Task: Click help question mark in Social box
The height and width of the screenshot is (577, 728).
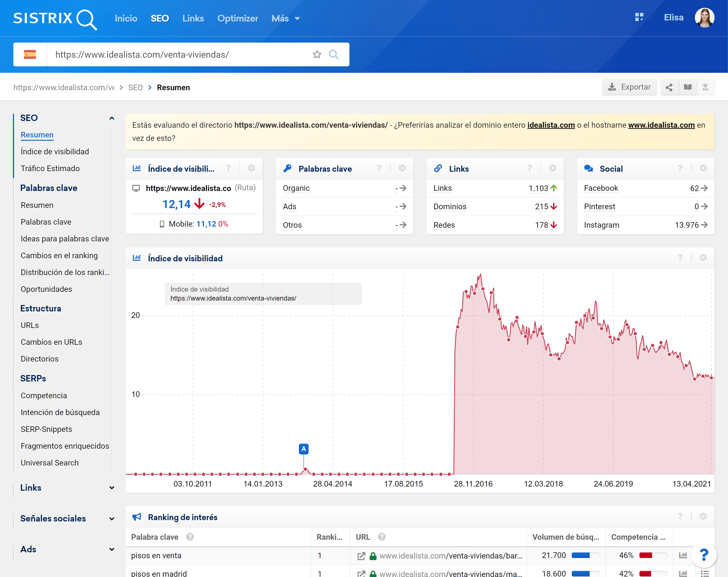Action: pyautogui.click(x=680, y=168)
